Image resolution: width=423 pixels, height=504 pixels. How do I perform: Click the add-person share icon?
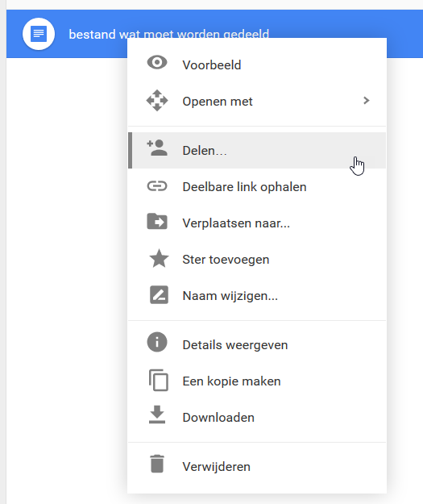tap(157, 148)
